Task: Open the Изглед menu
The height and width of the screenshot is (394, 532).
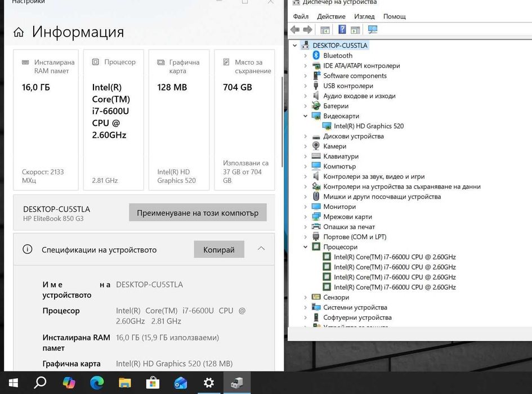Action: point(364,16)
